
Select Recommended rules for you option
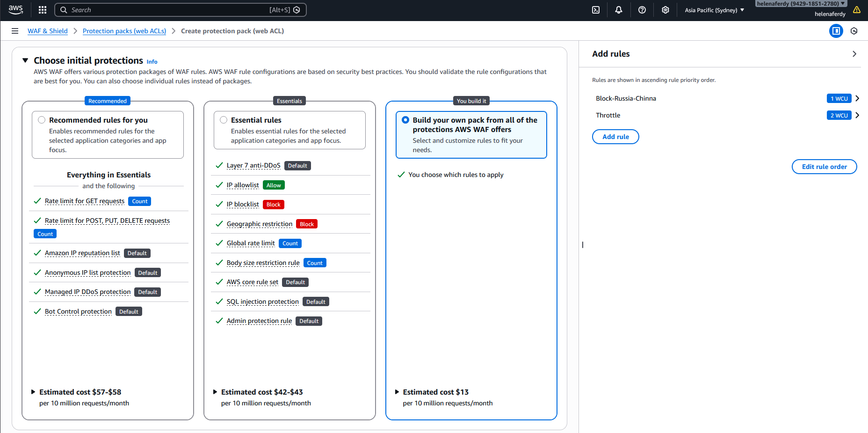42,120
